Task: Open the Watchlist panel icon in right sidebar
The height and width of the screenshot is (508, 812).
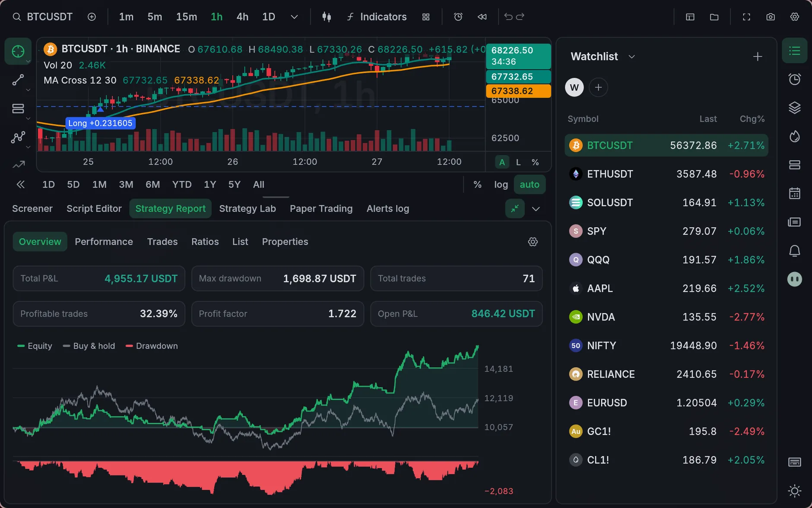Action: coord(795,51)
